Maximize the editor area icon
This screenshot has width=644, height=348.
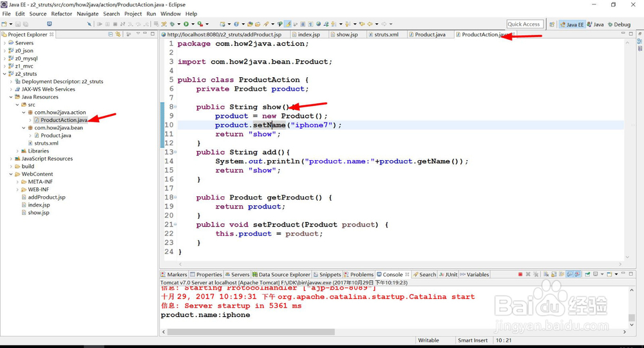tap(631, 33)
